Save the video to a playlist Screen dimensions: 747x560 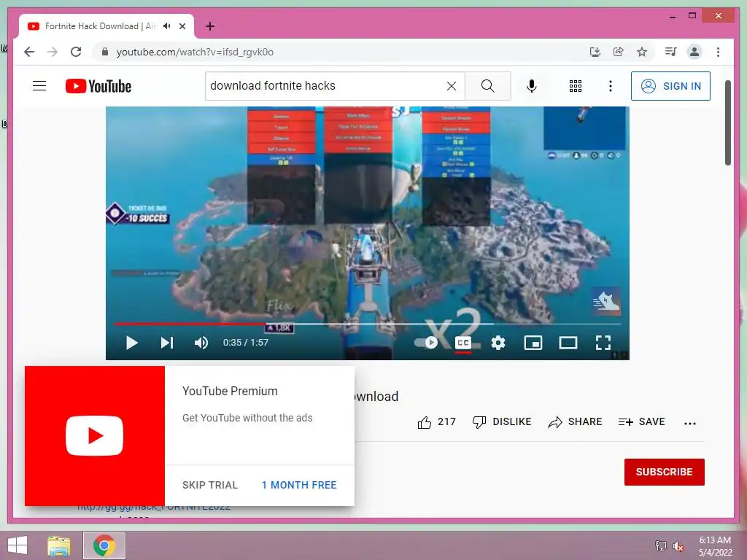tap(641, 422)
